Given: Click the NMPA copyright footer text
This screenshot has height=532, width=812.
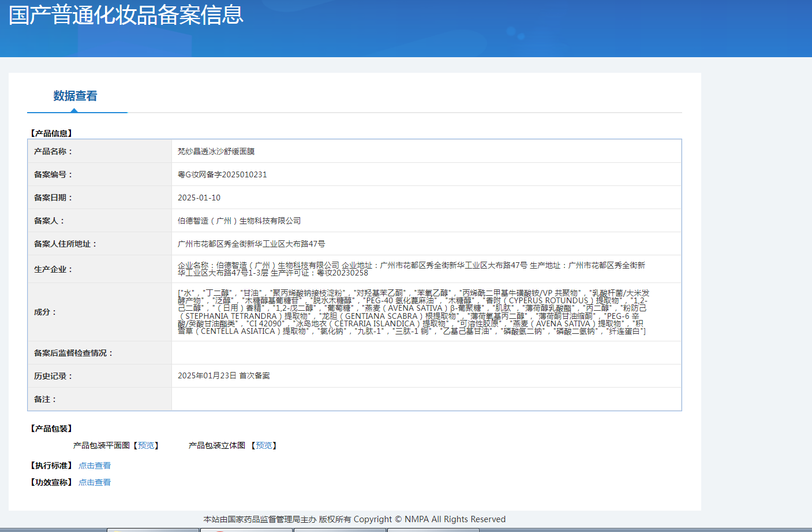Looking at the screenshot, I should [x=354, y=519].
